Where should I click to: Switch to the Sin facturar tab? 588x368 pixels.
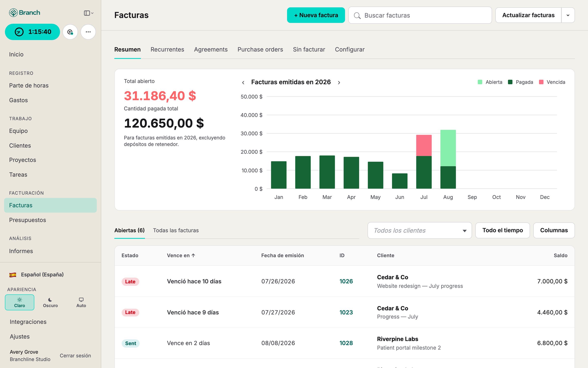point(309,49)
